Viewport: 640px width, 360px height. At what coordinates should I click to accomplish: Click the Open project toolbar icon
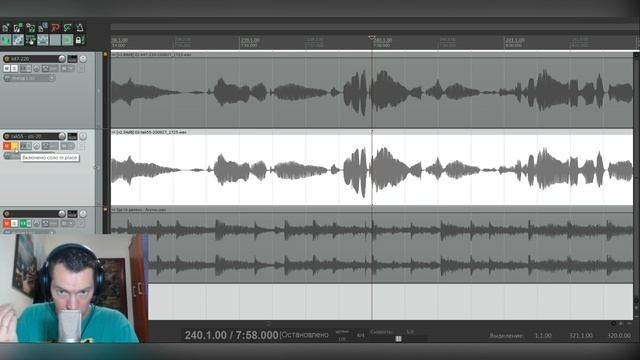tap(17, 27)
